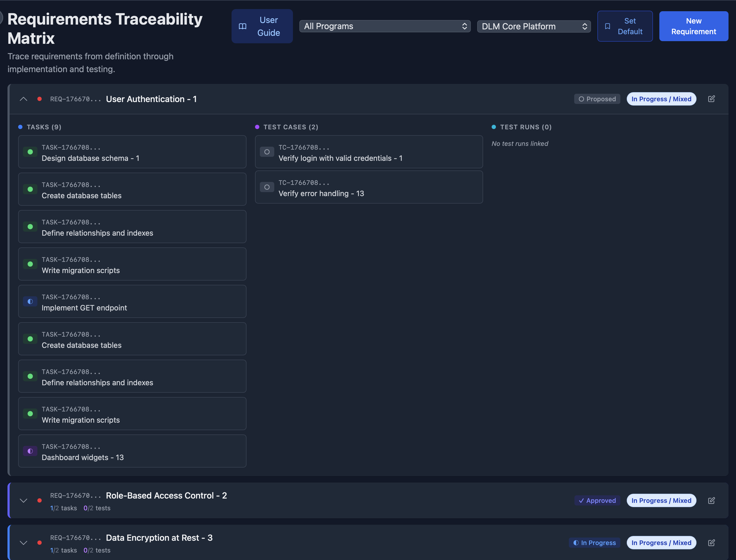The height and width of the screenshot is (560, 736).
Task: Click edit icon for Data Encryption at Rest
Action: coord(711,543)
